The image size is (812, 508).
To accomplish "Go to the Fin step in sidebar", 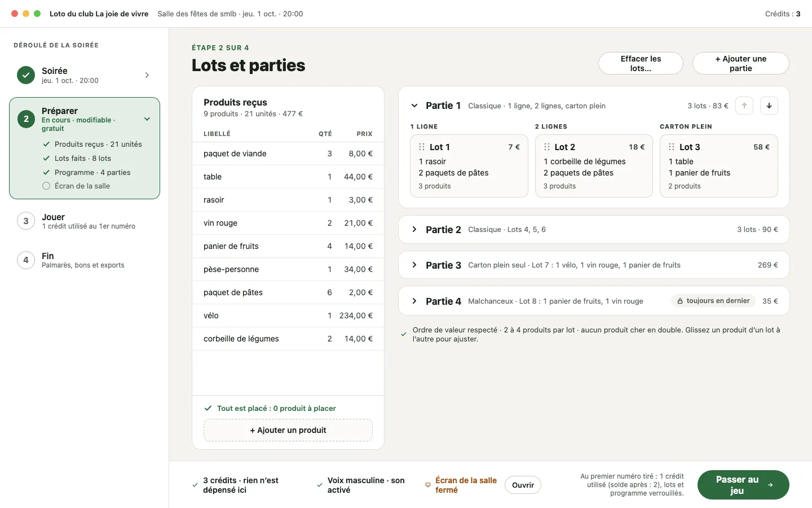I will tap(85, 260).
